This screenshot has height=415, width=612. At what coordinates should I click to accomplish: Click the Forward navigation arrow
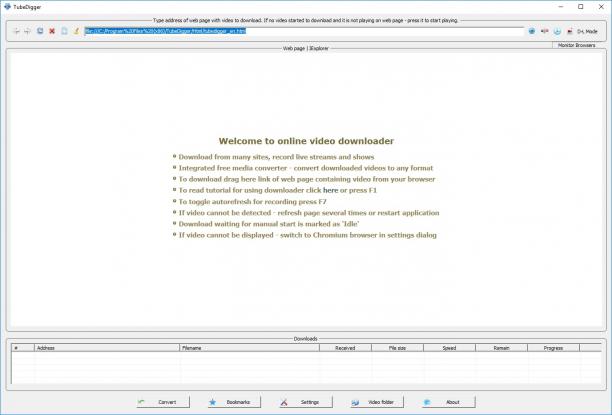tap(27, 31)
